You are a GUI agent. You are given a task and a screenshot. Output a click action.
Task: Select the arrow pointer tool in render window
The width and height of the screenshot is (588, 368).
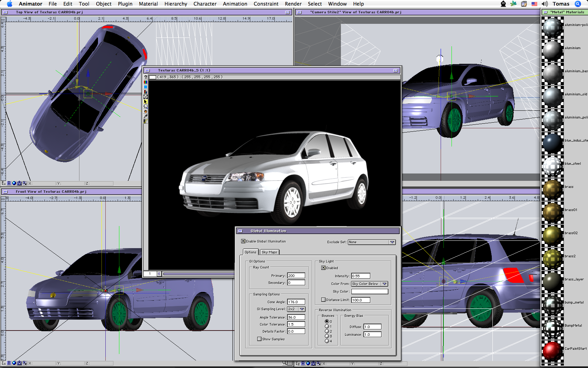coord(146,101)
